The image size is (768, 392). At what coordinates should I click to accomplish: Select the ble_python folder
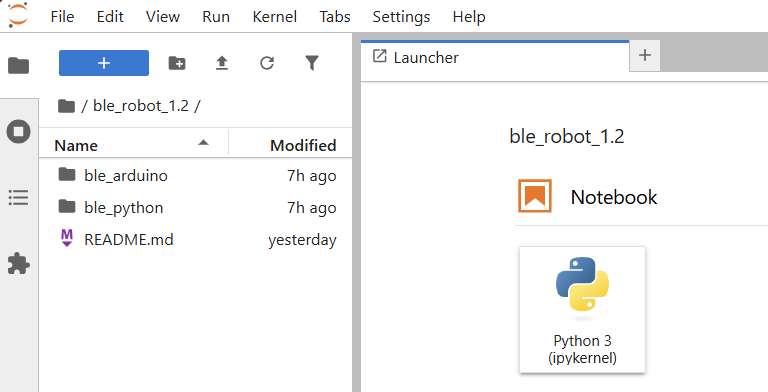tap(195, 207)
